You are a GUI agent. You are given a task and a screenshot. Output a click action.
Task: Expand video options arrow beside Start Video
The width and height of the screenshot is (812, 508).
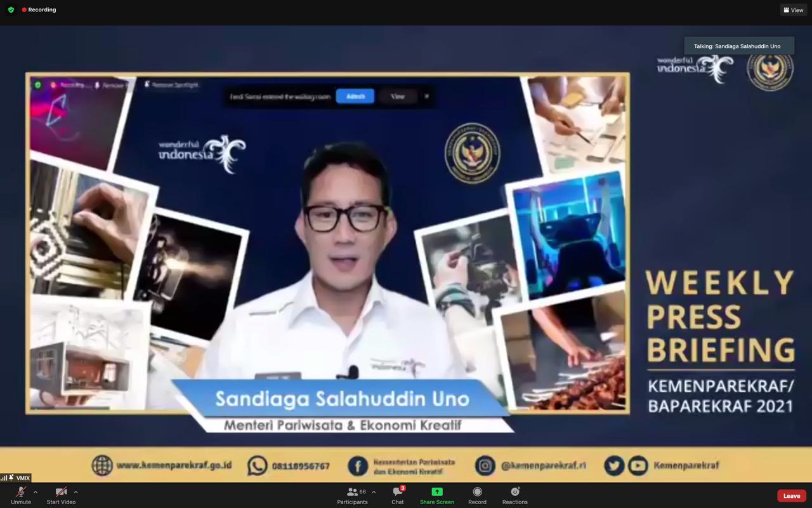coord(75,492)
